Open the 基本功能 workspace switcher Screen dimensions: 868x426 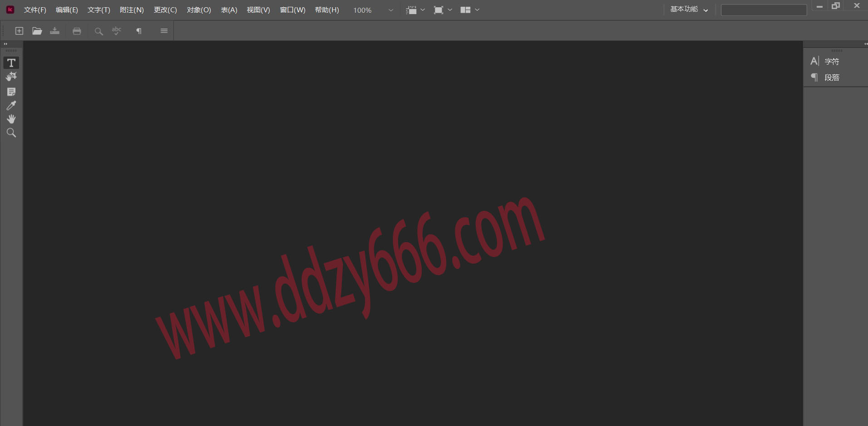pos(689,10)
